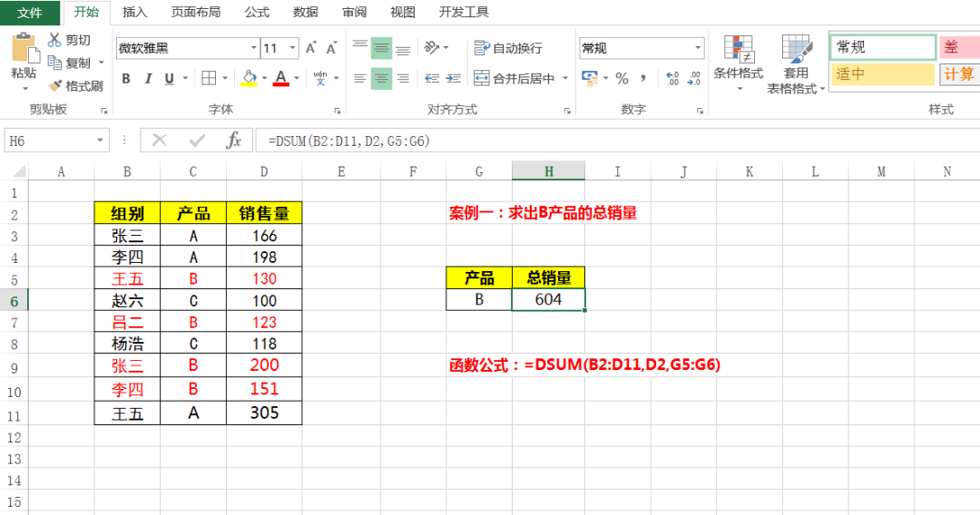Click the text orientation icon
Image resolution: width=980 pixels, height=515 pixels.
point(431,47)
